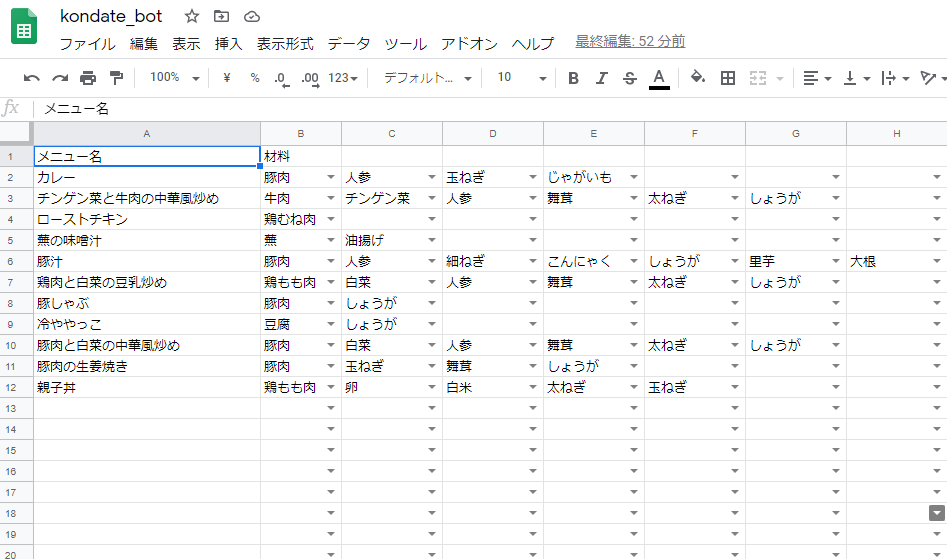
Task: Open the 表示形式 menu
Action: point(285,43)
